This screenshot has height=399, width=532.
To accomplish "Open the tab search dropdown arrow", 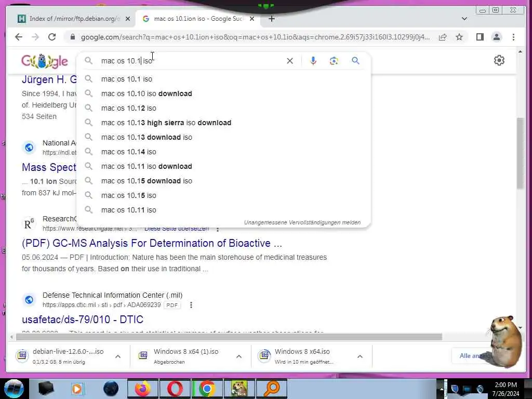I will 464,19.
